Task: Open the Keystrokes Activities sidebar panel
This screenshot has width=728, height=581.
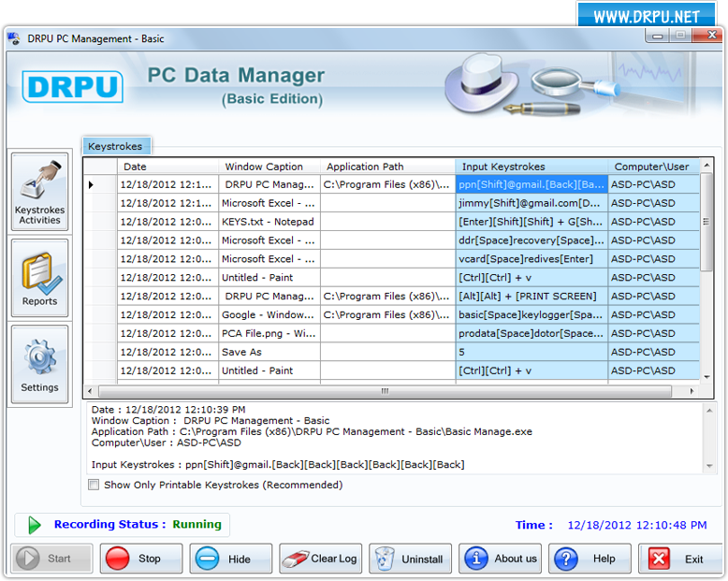Action: (40, 192)
